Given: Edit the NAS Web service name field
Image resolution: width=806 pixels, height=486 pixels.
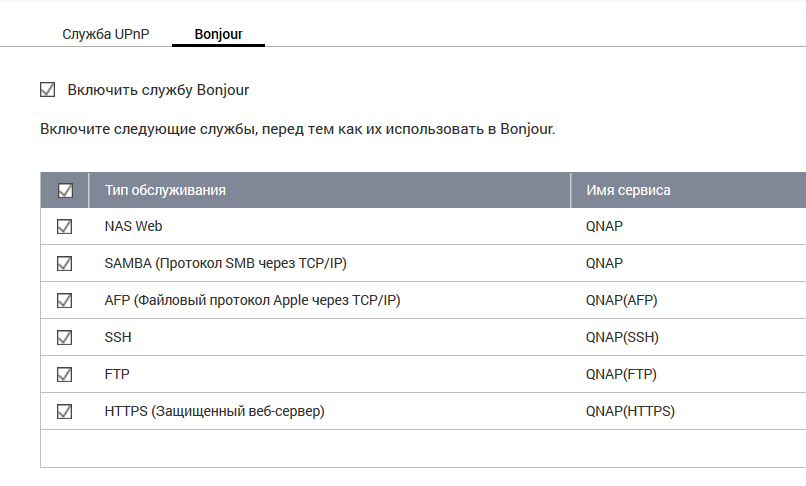Looking at the screenshot, I should 605,226.
